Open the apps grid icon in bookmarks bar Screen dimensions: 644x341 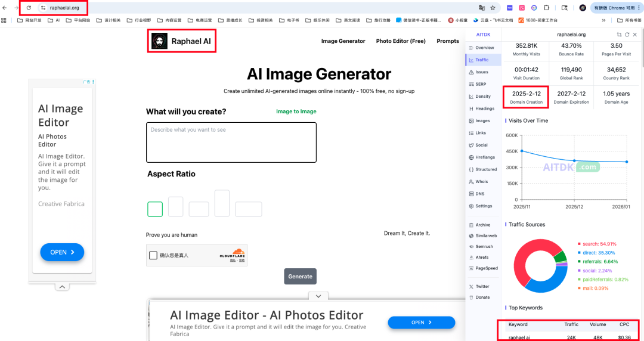(x=4, y=20)
